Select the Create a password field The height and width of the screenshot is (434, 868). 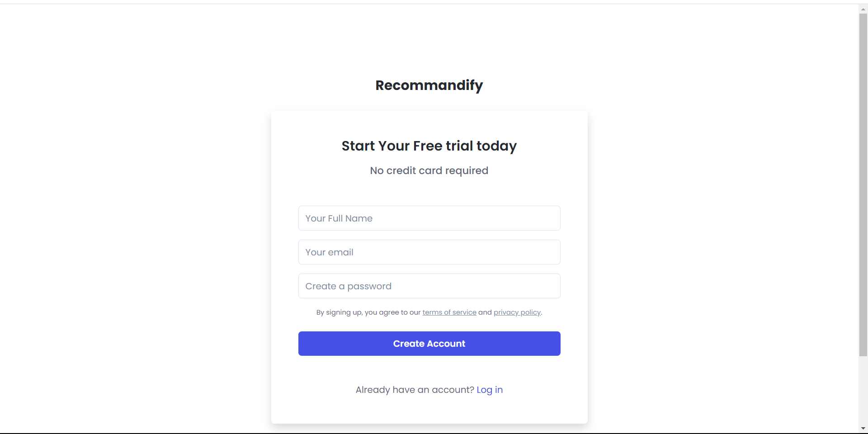click(429, 286)
